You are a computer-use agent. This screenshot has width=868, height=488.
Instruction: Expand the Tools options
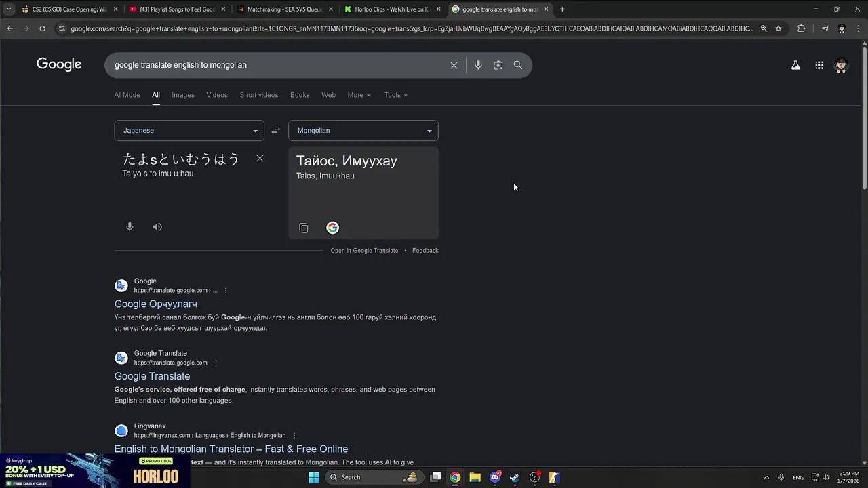(396, 95)
